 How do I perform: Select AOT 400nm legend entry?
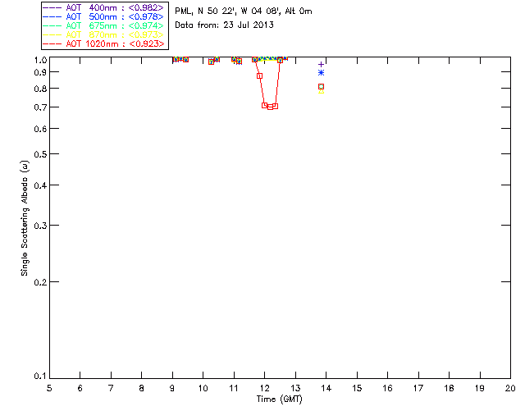[x=103, y=7]
